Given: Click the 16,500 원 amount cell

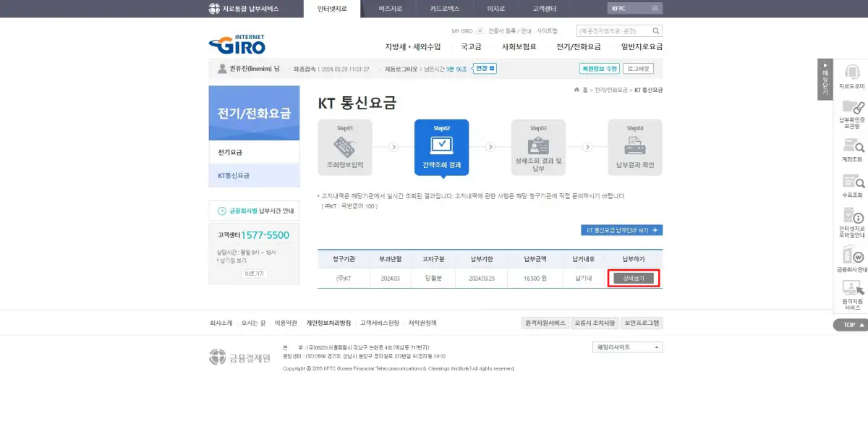Looking at the screenshot, I should 535,278.
